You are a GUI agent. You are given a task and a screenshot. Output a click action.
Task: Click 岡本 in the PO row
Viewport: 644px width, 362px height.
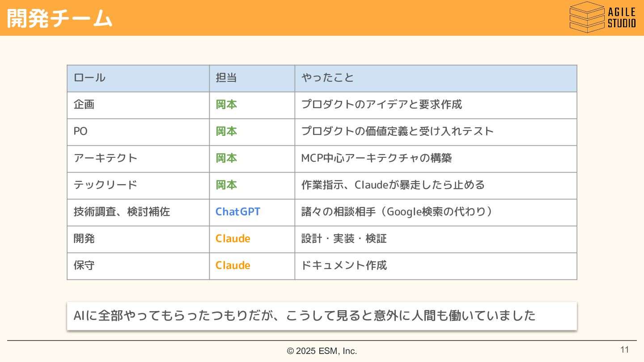point(226,131)
